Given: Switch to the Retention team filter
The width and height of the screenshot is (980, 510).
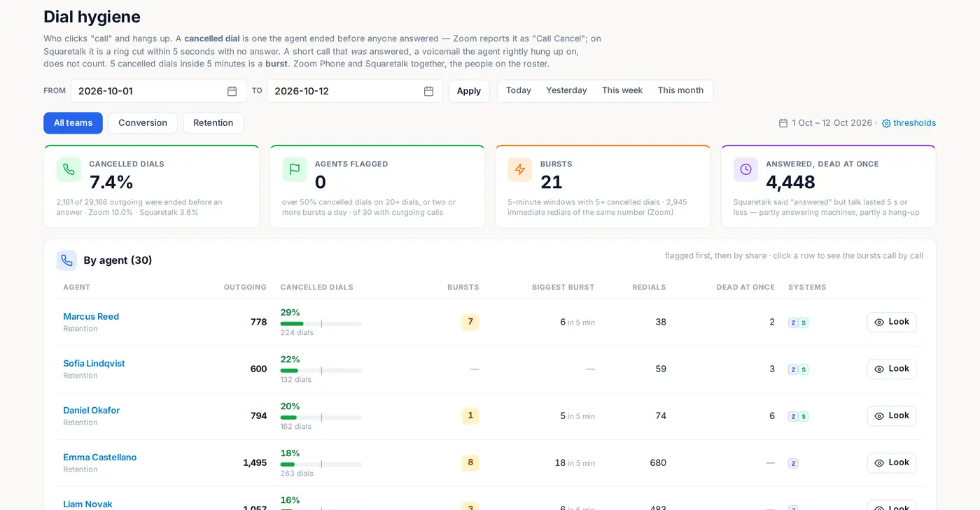Looking at the screenshot, I should [x=213, y=123].
